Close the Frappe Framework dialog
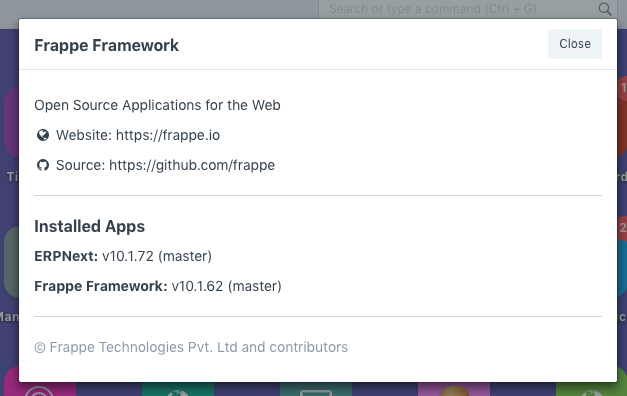The image size is (627, 396). point(575,44)
